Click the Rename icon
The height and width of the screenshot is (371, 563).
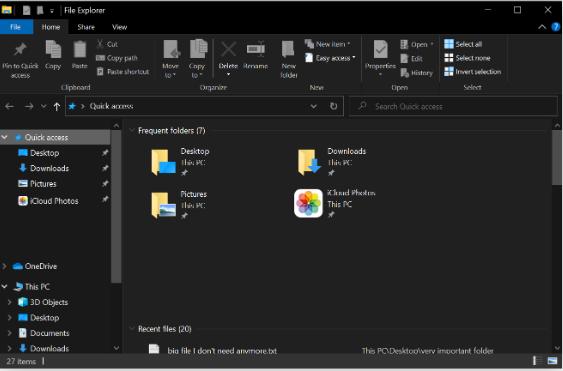(x=256, y=50)
